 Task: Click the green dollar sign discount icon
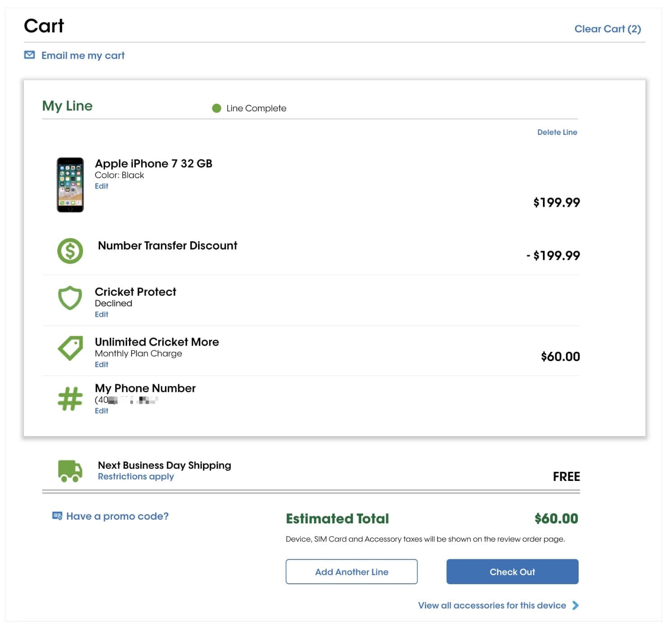point(70,251)
